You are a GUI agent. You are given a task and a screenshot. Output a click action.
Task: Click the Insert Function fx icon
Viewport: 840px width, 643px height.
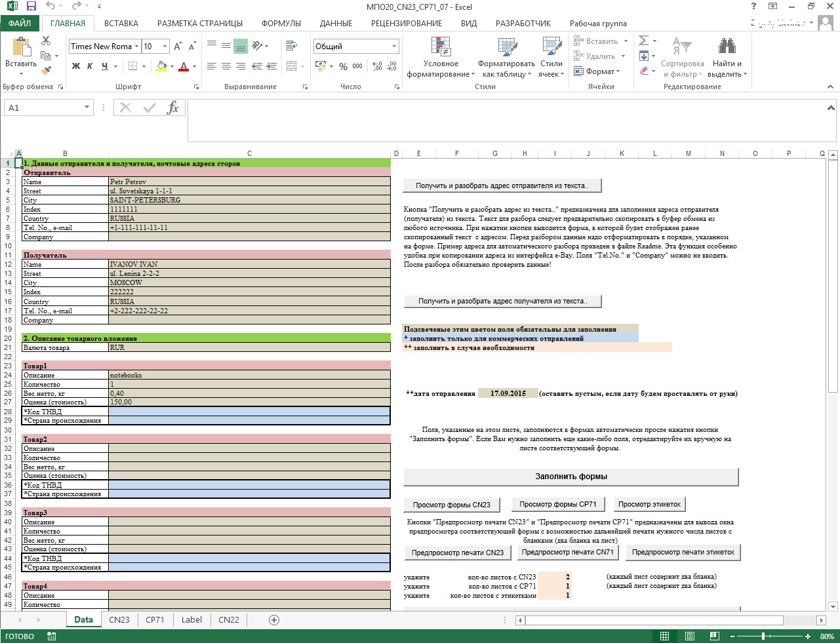[172, 108]
